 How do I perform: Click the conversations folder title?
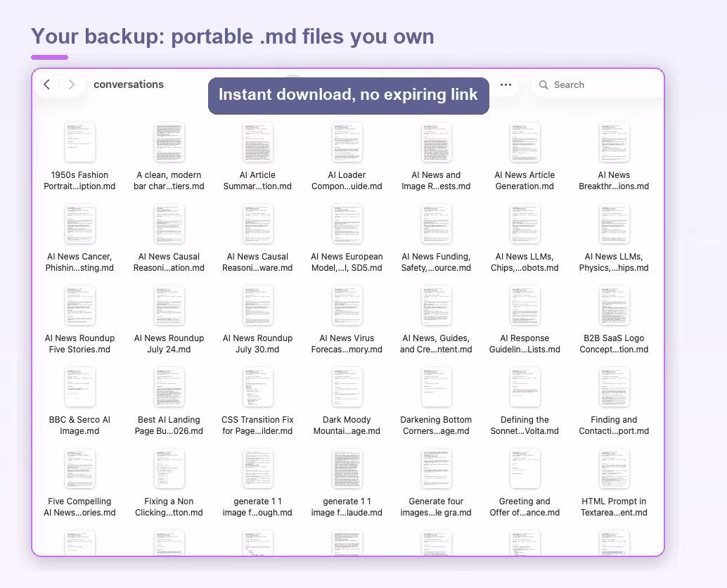pos(129,84)
